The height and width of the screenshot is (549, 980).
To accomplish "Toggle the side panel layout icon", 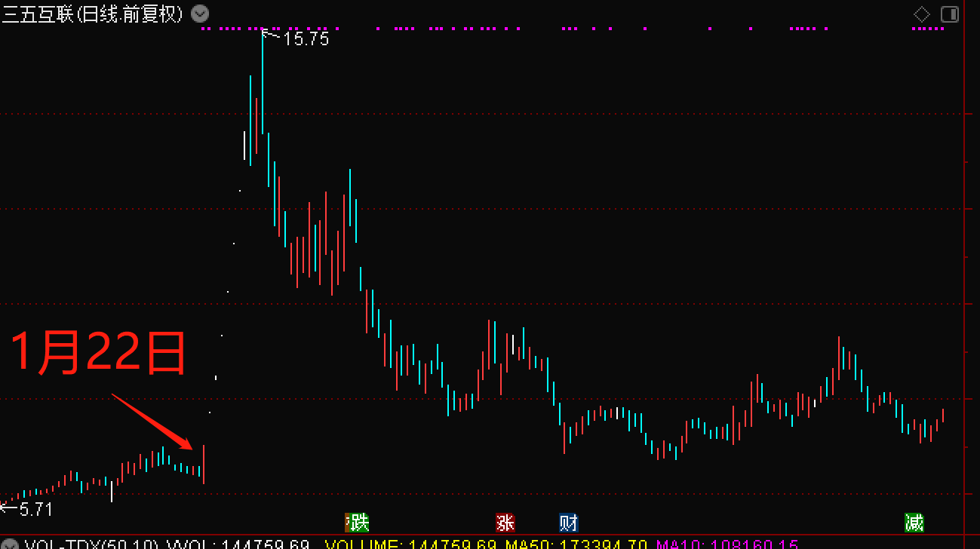I will pos(950,14).
